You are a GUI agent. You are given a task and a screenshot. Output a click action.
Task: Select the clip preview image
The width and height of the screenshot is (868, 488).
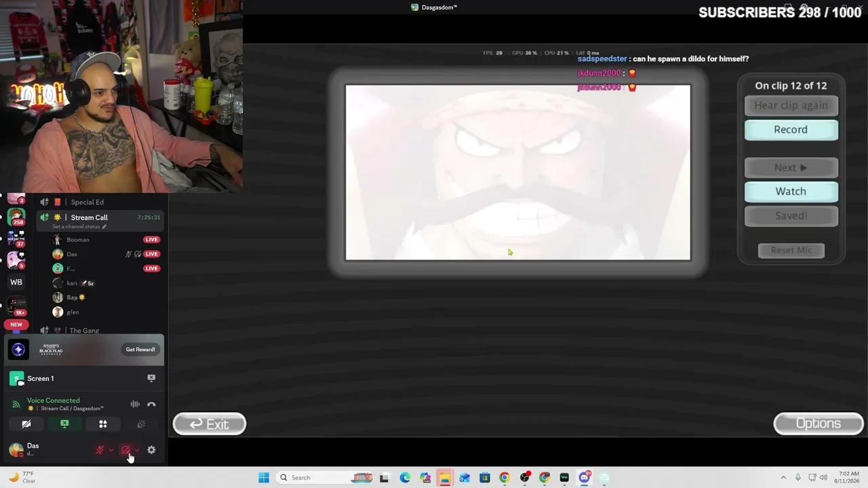point(518,172)
